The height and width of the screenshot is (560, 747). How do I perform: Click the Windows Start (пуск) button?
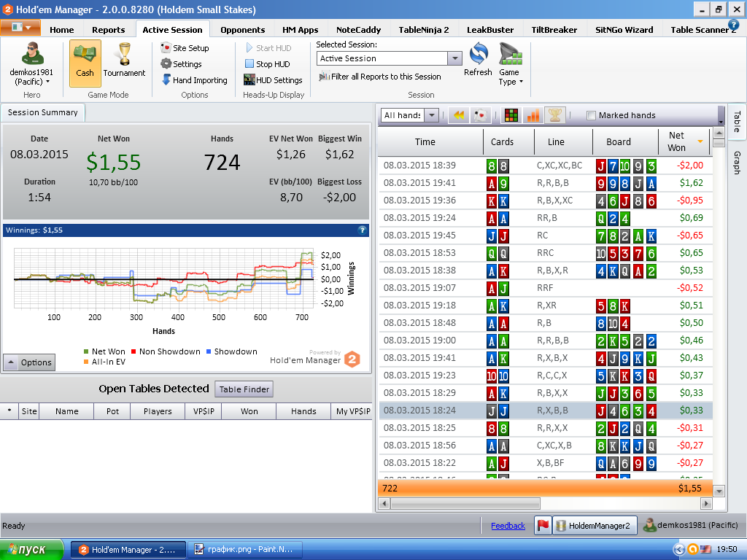(31, 550)
